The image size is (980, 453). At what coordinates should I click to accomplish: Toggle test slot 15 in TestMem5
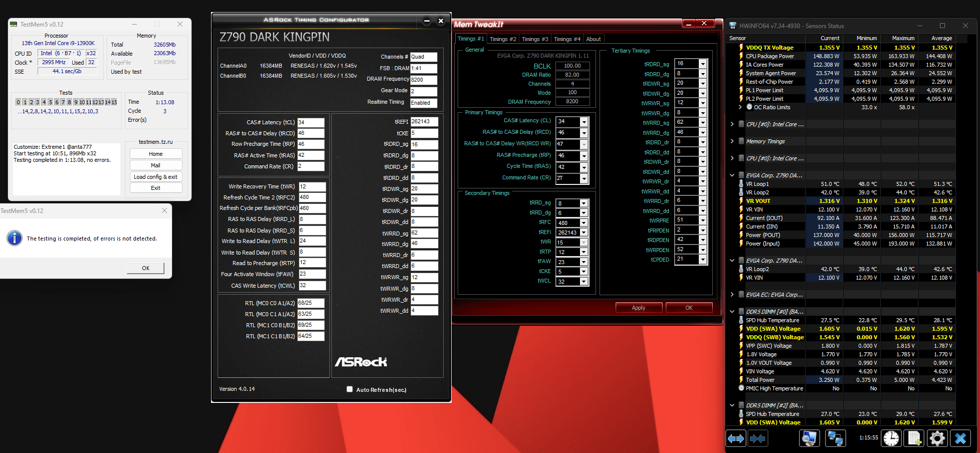point(114,102)
